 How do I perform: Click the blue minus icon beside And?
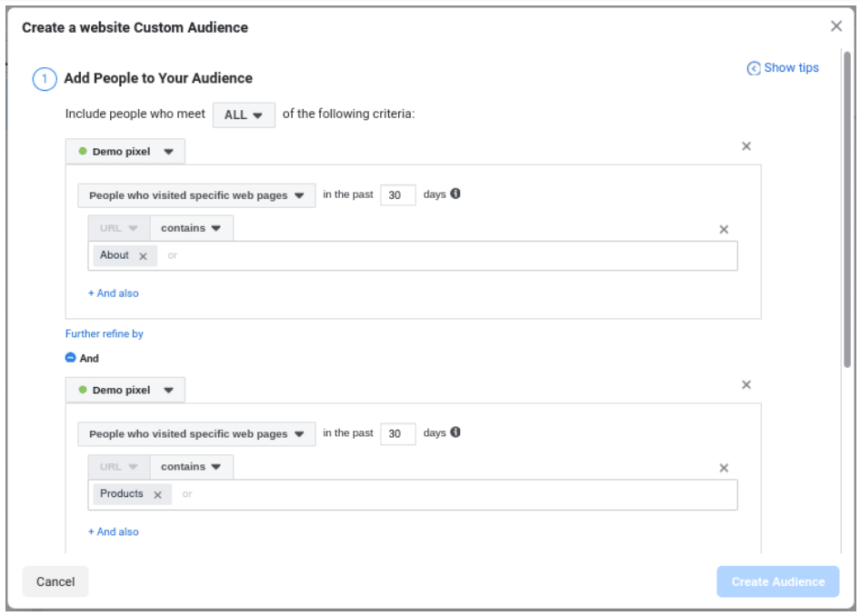click(x=71, y=358)
